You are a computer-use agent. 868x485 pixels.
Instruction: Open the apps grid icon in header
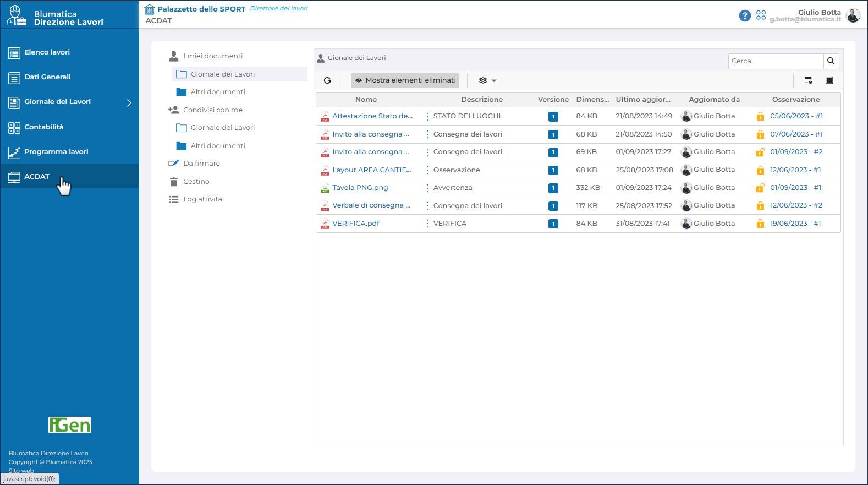tap(761, 15)
